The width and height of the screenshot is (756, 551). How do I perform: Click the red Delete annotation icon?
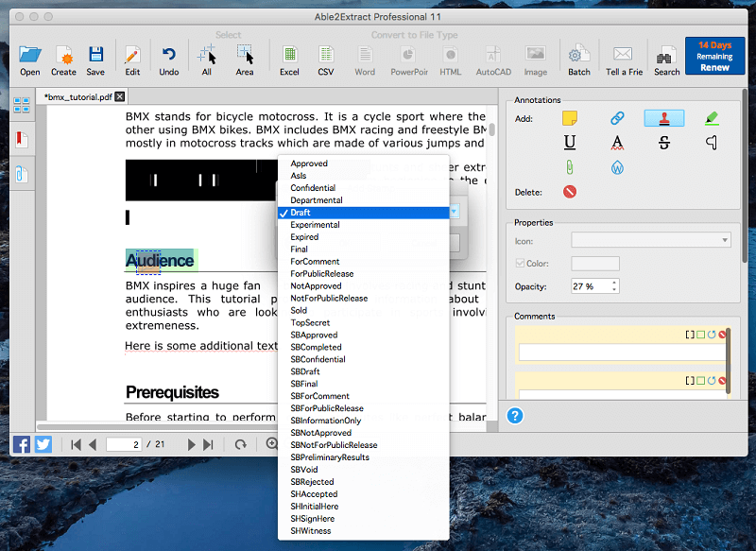coord(570,192)
